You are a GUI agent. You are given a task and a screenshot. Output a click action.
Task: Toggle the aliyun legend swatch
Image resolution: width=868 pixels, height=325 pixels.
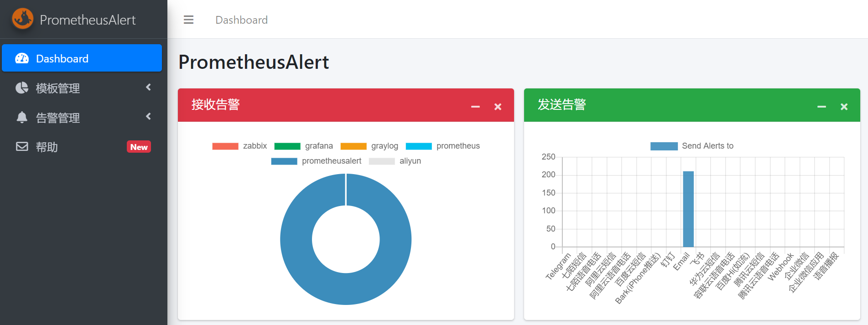(382, 161)
